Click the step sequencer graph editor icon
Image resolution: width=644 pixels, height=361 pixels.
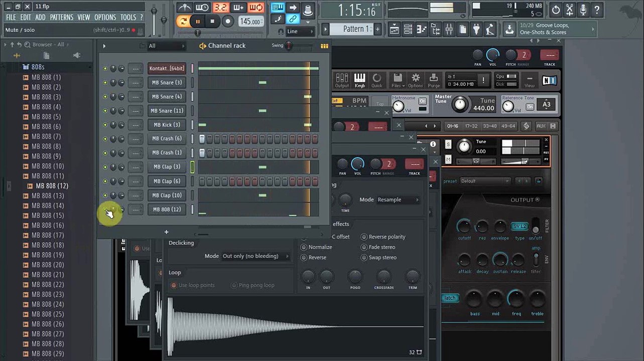click(324, 46)
